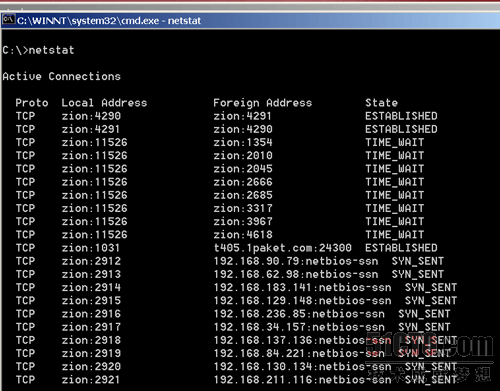Select local address 'zion:2917'
This screenshot has height=391, width=500.
coord(91,327)
